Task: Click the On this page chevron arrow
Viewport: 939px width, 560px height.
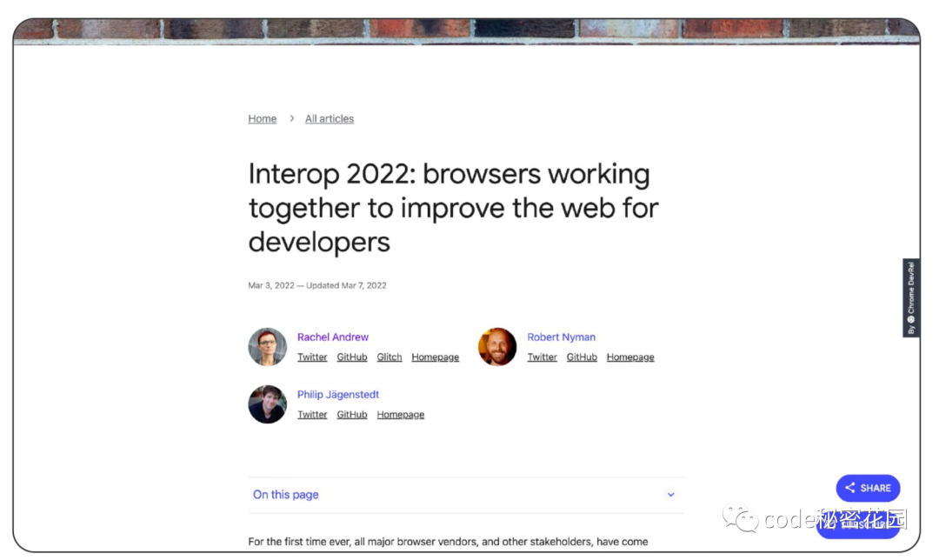Action: pos(670,495)
